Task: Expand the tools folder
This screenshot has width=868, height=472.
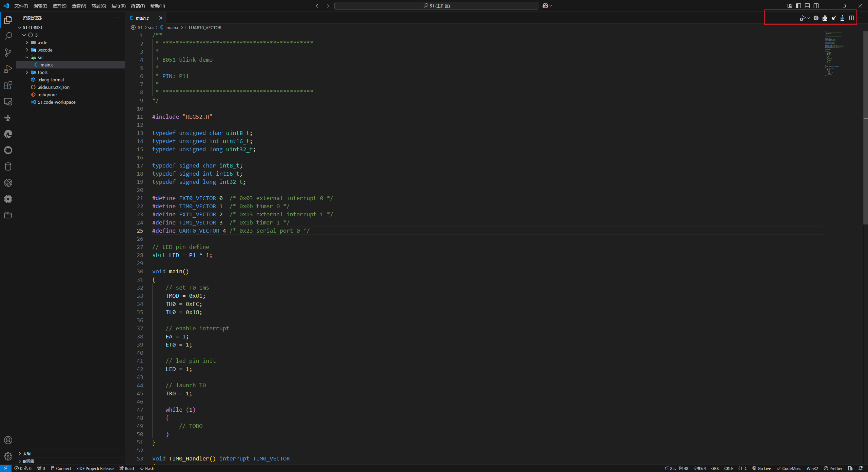Action: point(27,72)
